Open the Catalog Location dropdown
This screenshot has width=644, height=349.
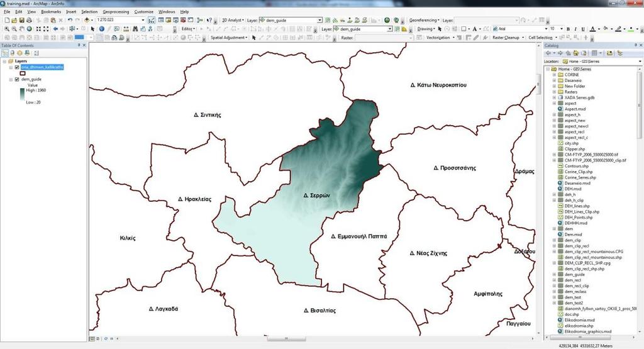(x=640, y=61)
